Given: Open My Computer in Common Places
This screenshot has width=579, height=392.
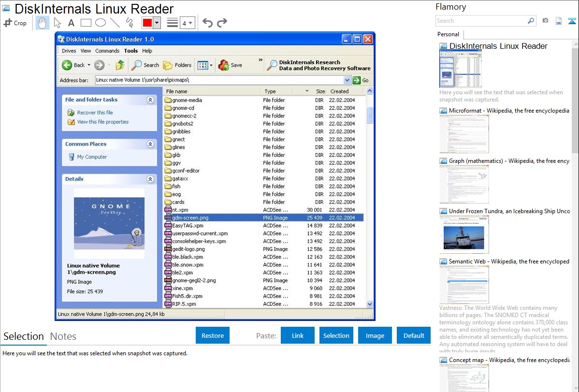Looking at the screenshot, I should coord(92,157).
